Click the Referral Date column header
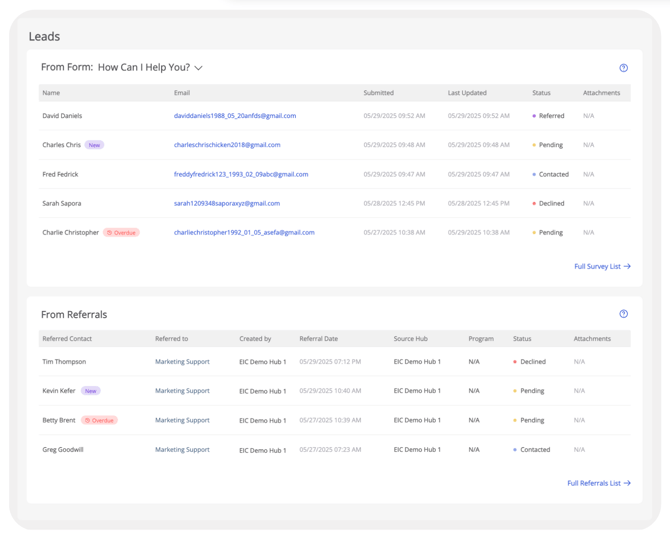Screen dimensions: 670x538 coord(319,338)
